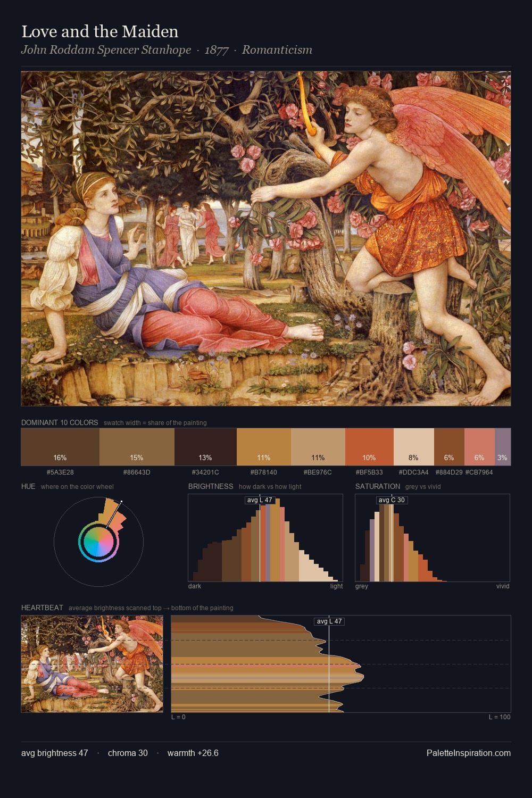Image resolution: width=532 pixels, height=798 pixels.
Task: Click the swatch width caption text
Action: pyautogui.click(x=155, y=423)
